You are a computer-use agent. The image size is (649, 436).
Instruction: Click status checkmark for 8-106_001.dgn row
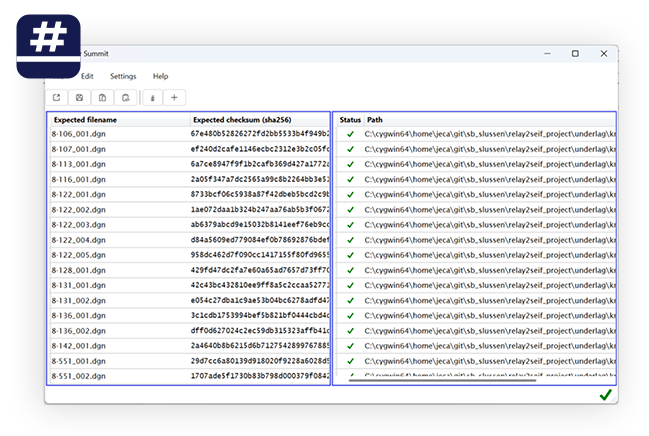351,134
